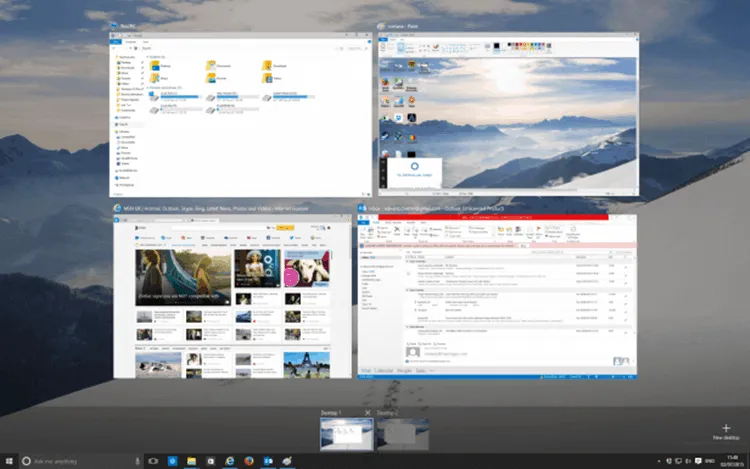This screenshot has width=750, height=469.
Task: Open the Windows Start menu
Action: [x=9, y=461]
